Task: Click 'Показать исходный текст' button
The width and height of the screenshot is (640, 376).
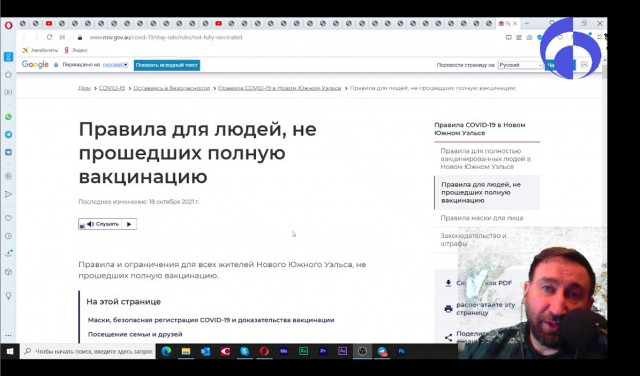Action: click(x=167, y=65)
